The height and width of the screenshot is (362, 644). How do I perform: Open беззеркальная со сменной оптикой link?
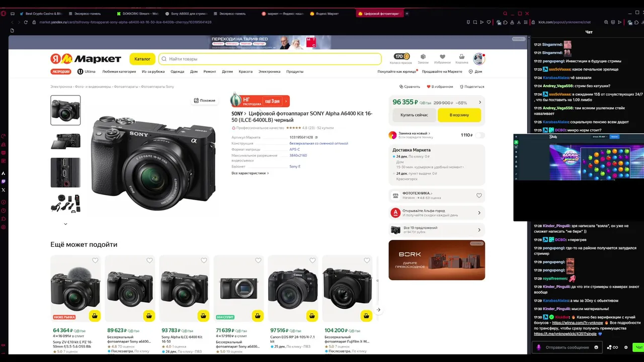tap(318, 143)
